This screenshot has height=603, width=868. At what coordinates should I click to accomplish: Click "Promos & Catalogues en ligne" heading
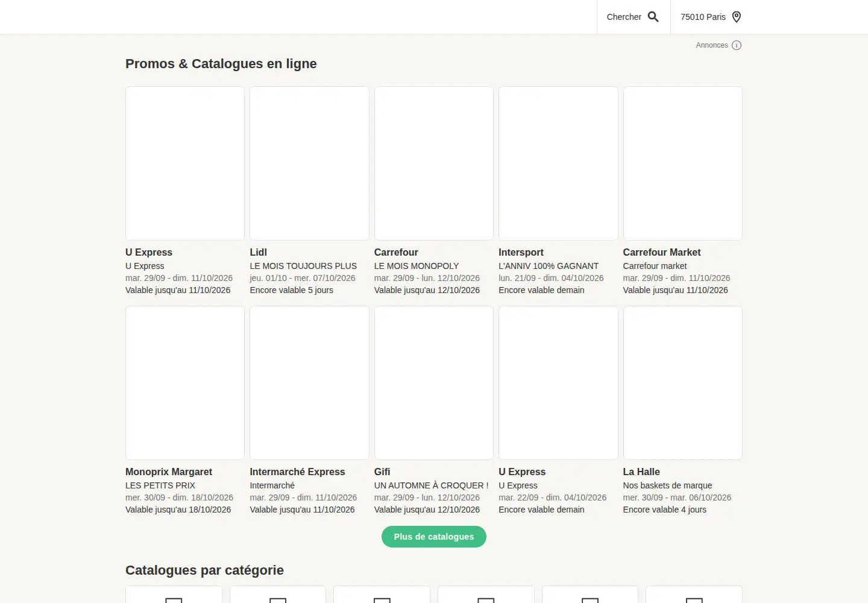pyautogui.click(x=221, y=64)
